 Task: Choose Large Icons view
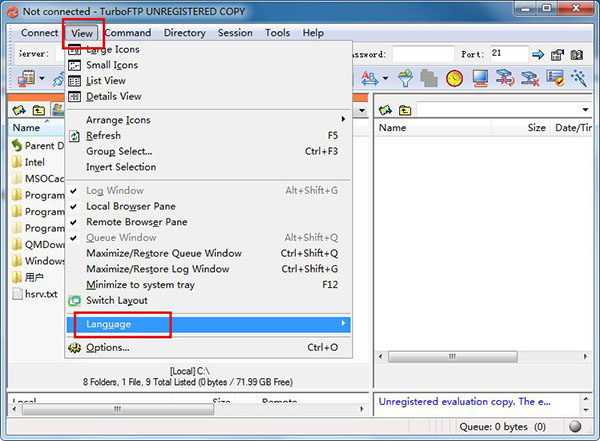pyautogui.click(x=209, y=49)
